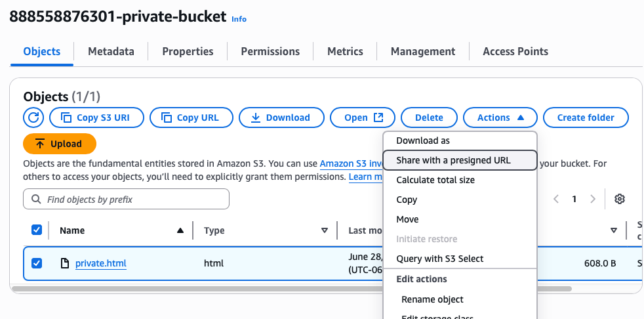Sort by Type column arrow
The height and width of the screenshot is (319, 644).
click(x=325, y=230)
